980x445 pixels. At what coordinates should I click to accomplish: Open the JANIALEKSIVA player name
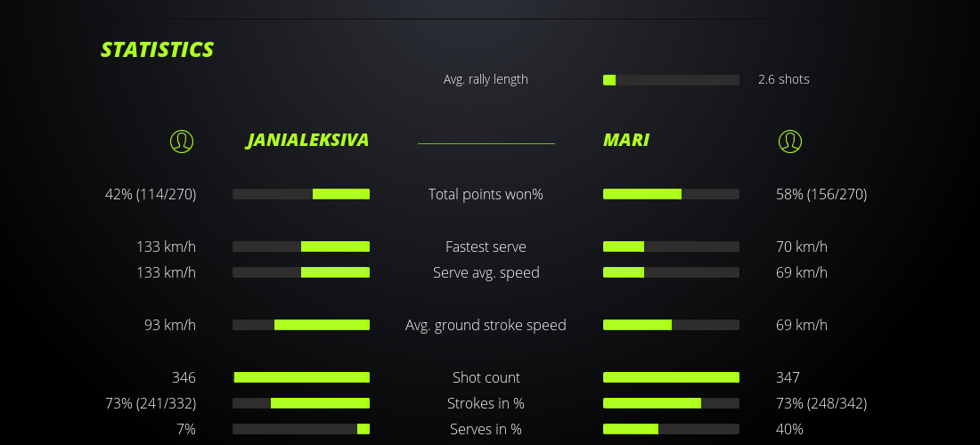307,140
